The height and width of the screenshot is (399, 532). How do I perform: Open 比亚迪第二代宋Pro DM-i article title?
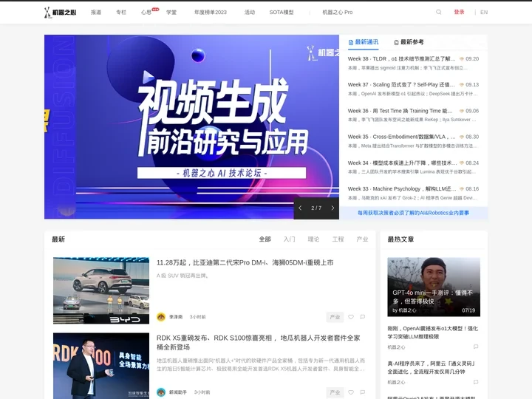[x=245, y=262]
